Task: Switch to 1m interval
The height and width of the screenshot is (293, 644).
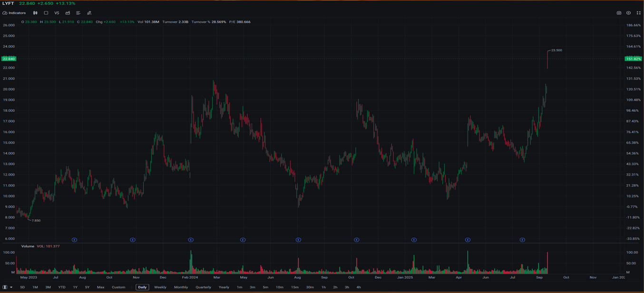Action: [239, 287]
